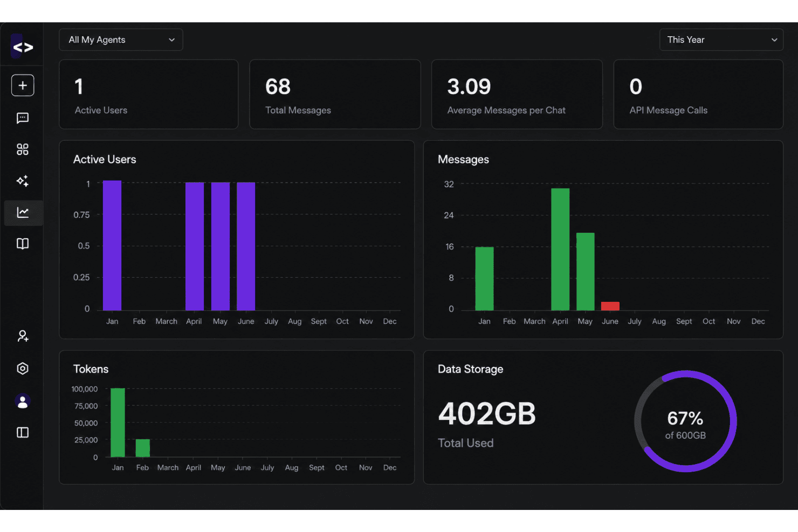Viewport: 798px width, 532px height.
Task: Click the Active Users stat card
Action: tap(149, 94)
